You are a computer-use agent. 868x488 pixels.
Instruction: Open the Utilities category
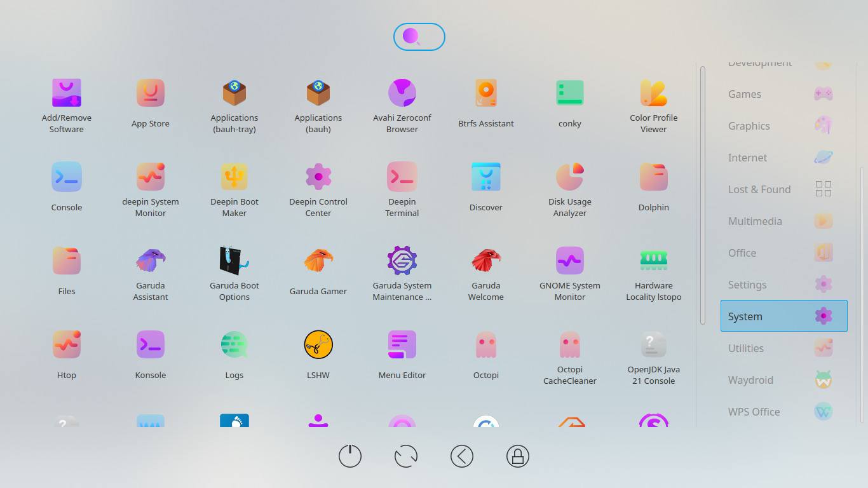click(784, 348)
